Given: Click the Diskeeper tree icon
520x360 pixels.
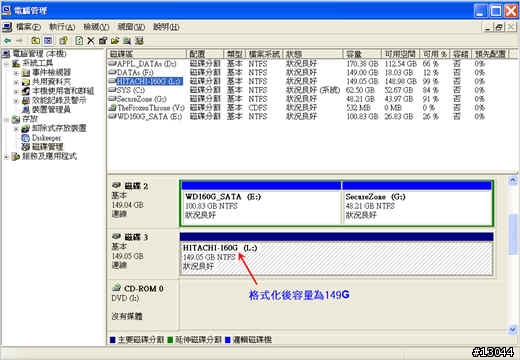Looking at the screenshot, I should [26, 138].
